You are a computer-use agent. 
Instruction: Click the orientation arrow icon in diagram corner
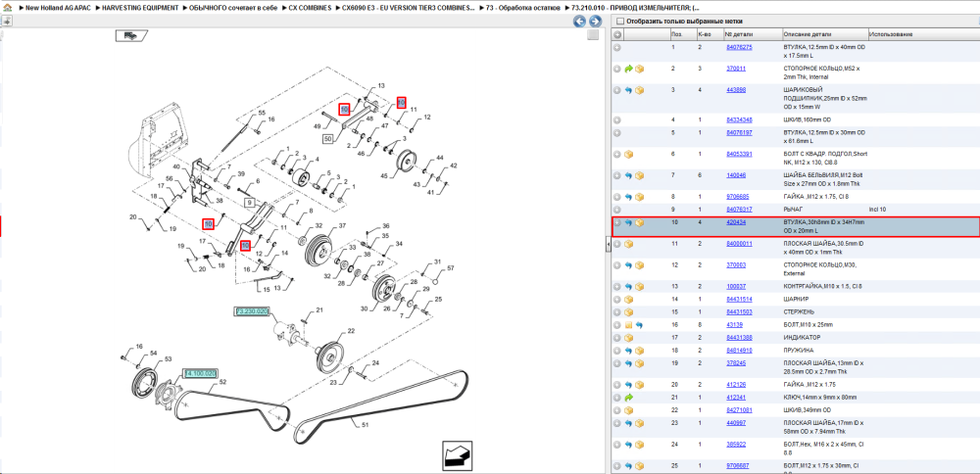[458, 454]
